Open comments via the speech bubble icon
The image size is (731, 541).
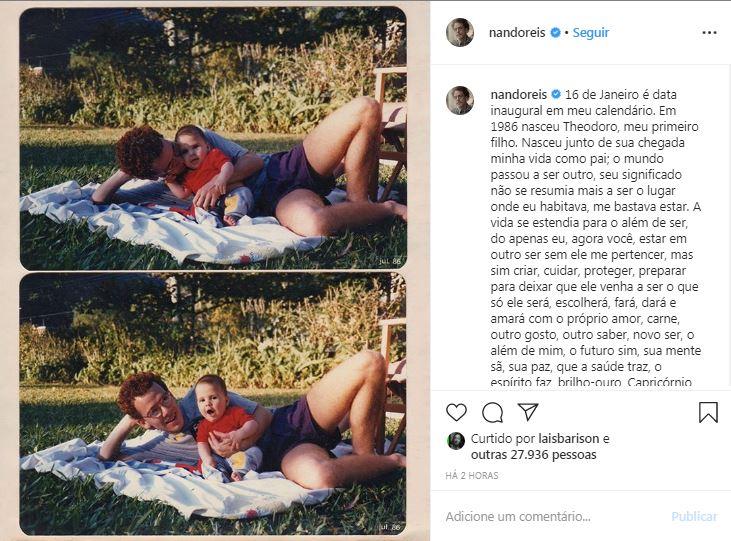click(x=492, y=412)
